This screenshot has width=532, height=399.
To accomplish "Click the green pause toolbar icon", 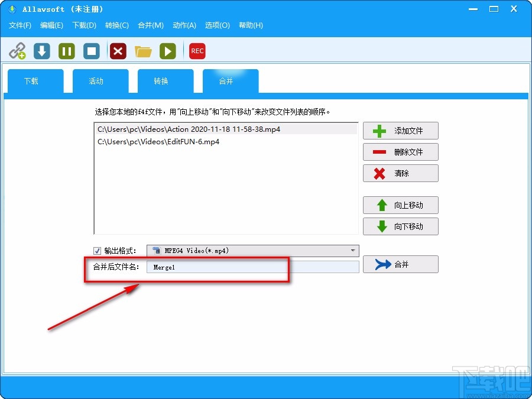I will point(67,51).
